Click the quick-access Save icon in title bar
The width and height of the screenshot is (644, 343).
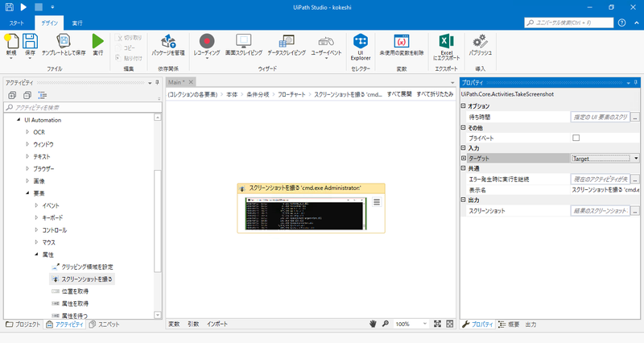coord(9,7)
